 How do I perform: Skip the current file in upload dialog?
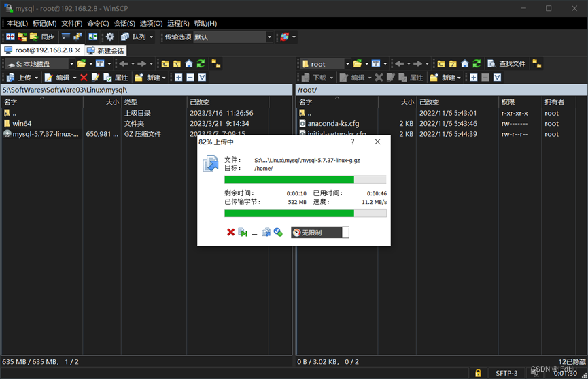pyautogui.click(x=243, y=233)
